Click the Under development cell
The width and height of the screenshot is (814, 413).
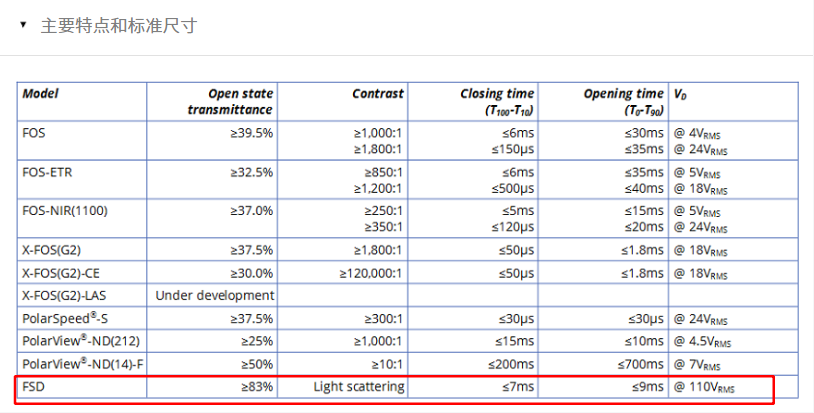(x=215, y=295)
